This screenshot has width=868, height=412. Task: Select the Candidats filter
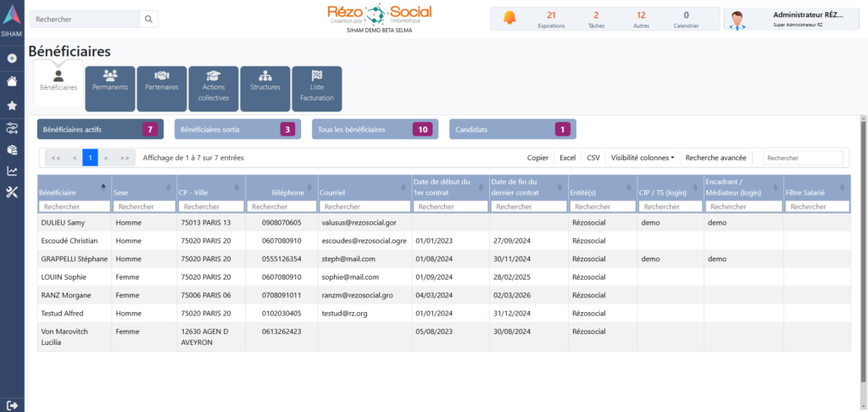513,129
